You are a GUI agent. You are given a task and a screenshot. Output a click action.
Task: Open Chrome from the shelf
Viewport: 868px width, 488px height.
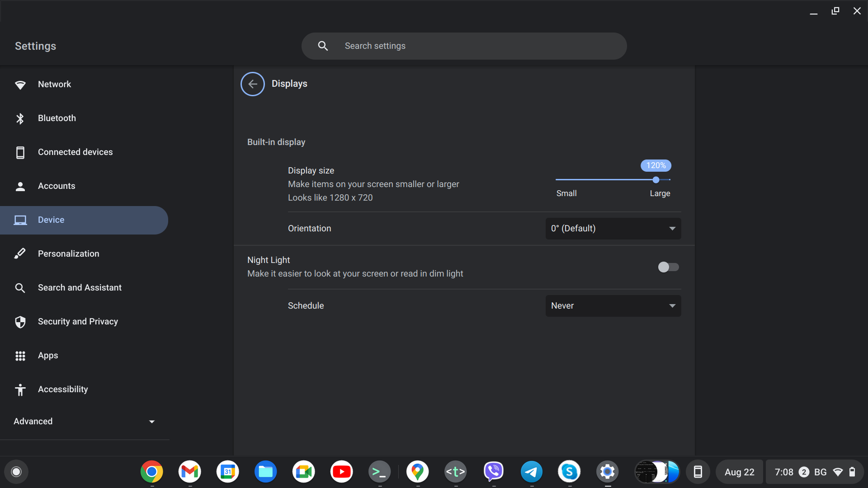point(151,472)
